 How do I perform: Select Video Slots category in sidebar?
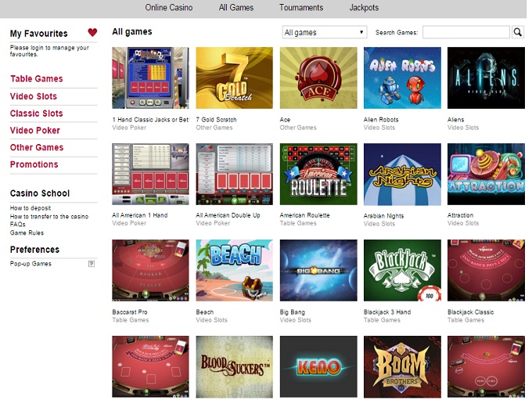(34, 96)
